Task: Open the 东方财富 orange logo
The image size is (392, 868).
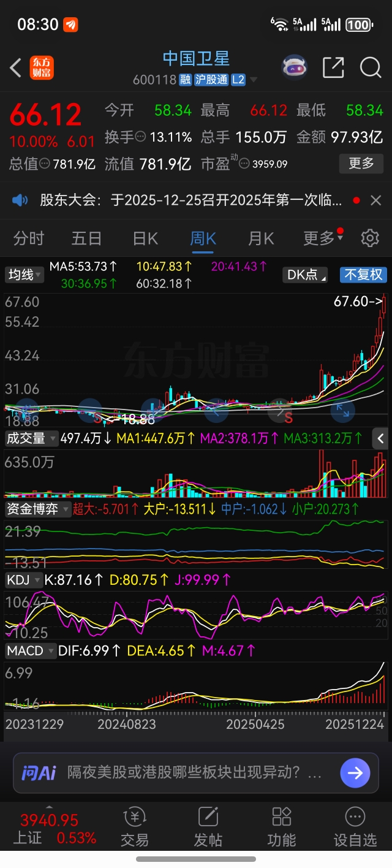Action: (x=42, y=67)
